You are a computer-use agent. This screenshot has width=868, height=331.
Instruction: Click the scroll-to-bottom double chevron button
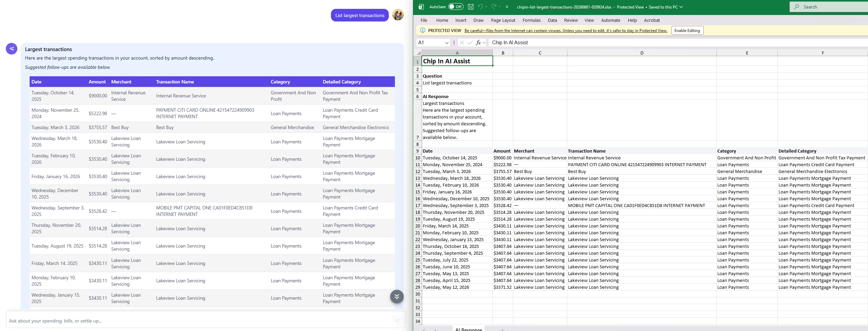(x=397, y=296)
